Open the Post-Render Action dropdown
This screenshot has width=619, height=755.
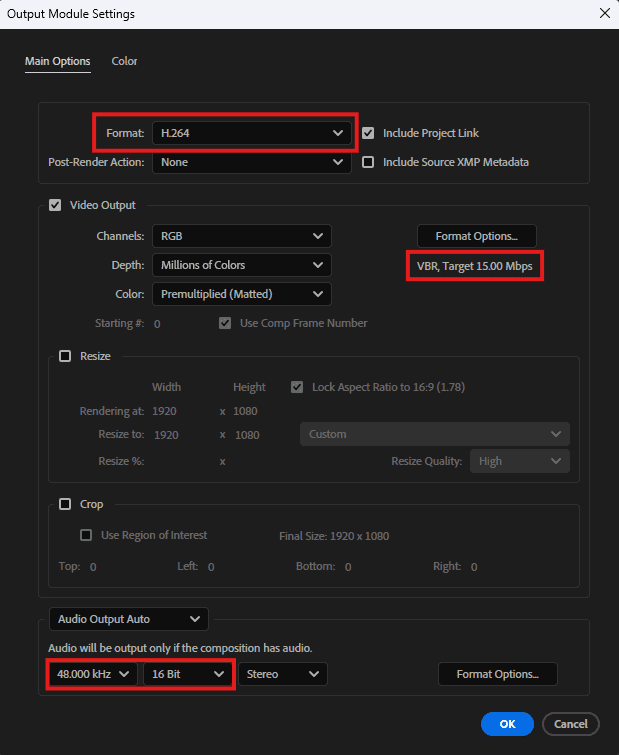[251, 162]
